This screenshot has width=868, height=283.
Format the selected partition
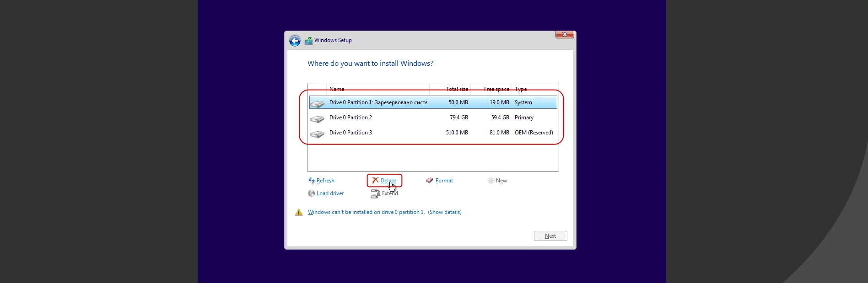444,181
